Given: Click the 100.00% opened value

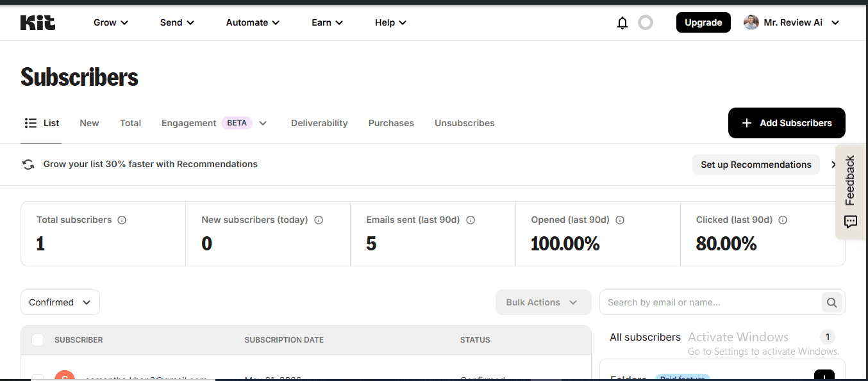Looking at the screenshot, I should pyautogui.click(x=565, y=243).
